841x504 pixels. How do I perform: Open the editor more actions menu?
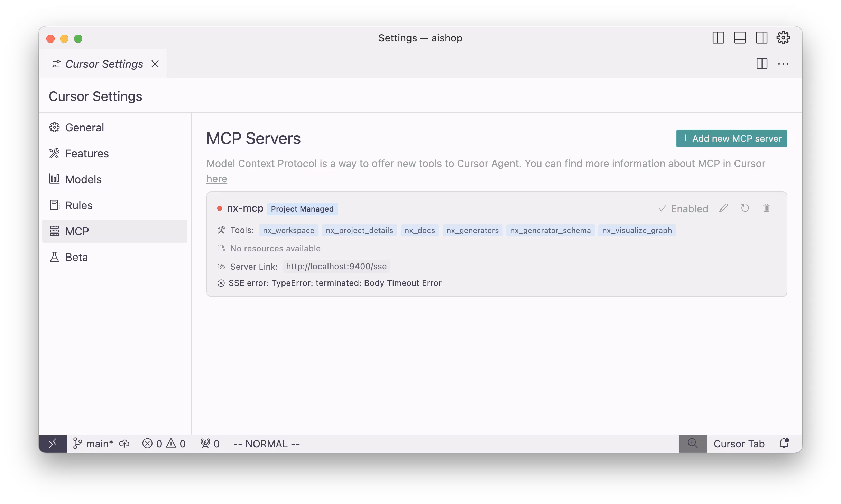(x=783, y=64)
